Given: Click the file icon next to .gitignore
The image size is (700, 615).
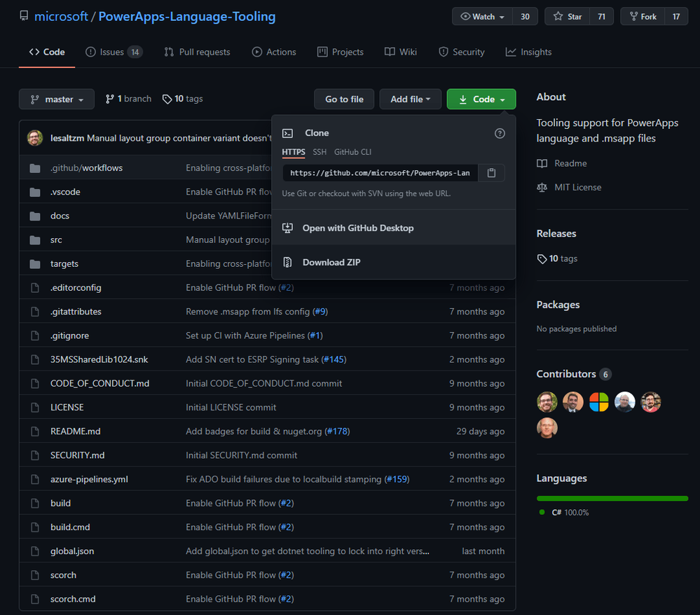Looking at the screenshot, I should click(35, 336).
